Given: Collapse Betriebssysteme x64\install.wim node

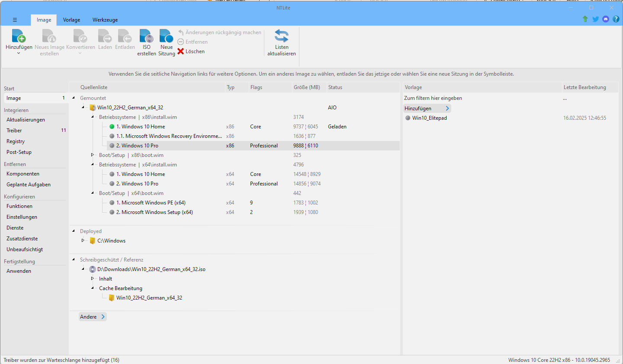Looking at the screenshot, I should (93, 165).
